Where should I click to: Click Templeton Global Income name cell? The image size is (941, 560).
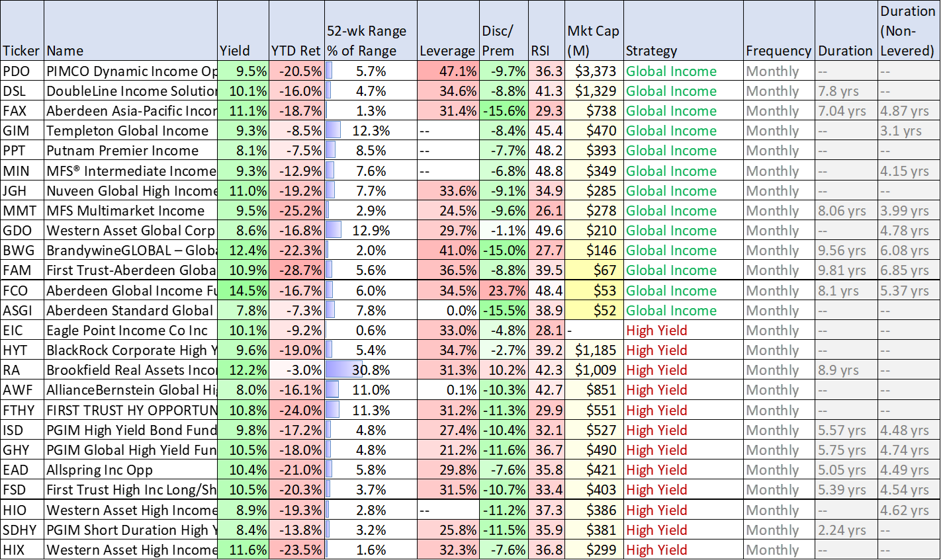point(131,131)
